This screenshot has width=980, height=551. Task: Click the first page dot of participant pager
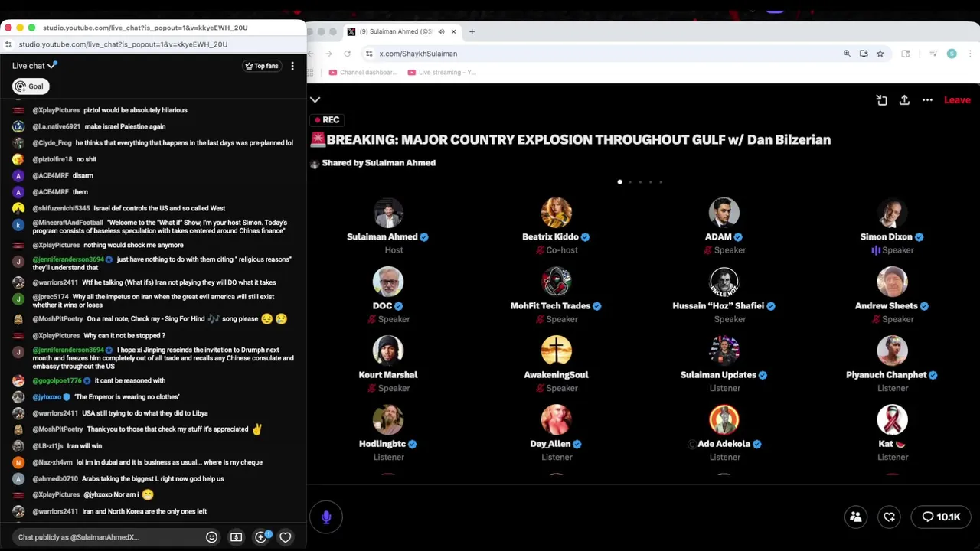[619, 182]
